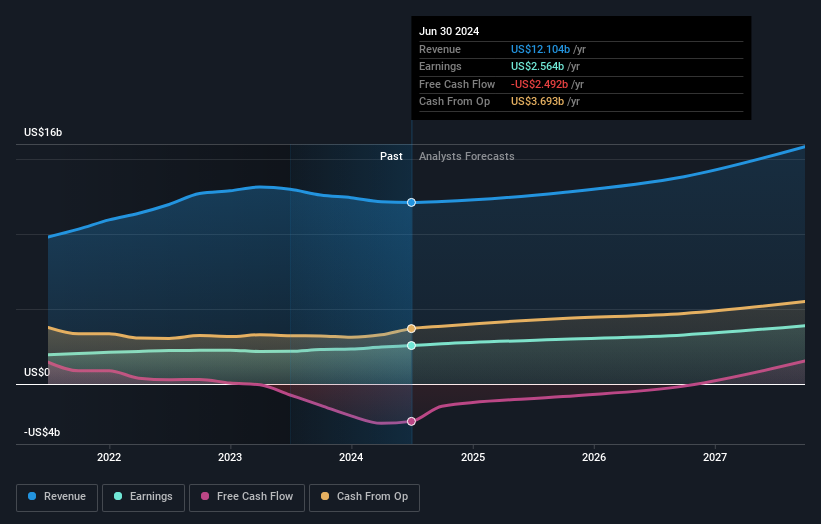Click the US$0 y-axis label
The image size is (821, 524).
37,372
